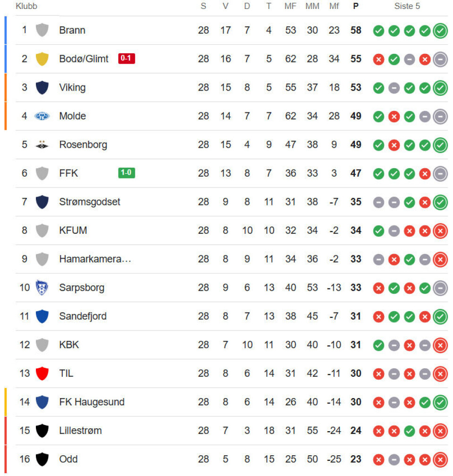This screenshot has height=476, width=453.
Task: Click Molde's latest draw result circle
Action: click(440, 116)
